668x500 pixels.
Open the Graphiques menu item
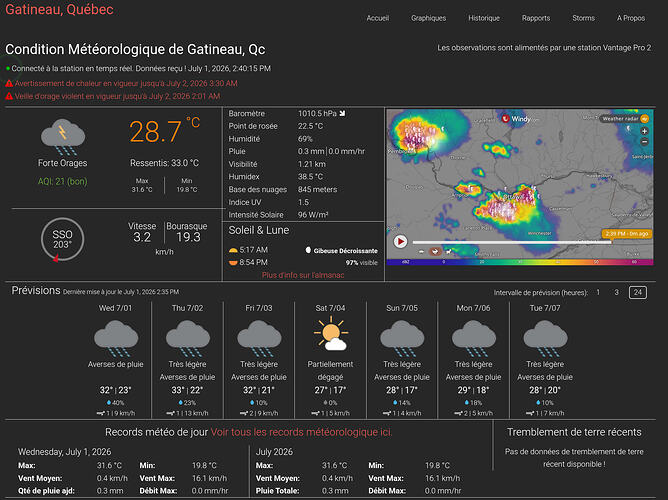(429, 18)
